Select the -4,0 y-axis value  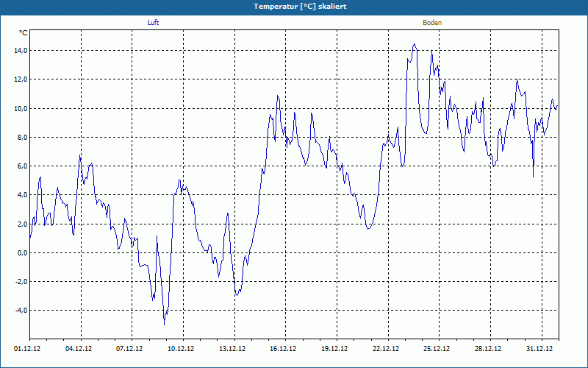click(x=21, y=311)
